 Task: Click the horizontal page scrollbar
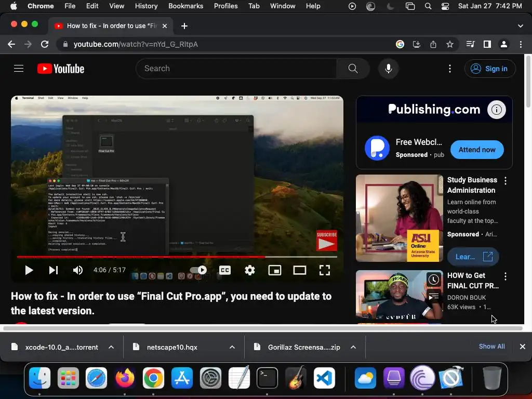pyautogui.click(x=263, y=328)
